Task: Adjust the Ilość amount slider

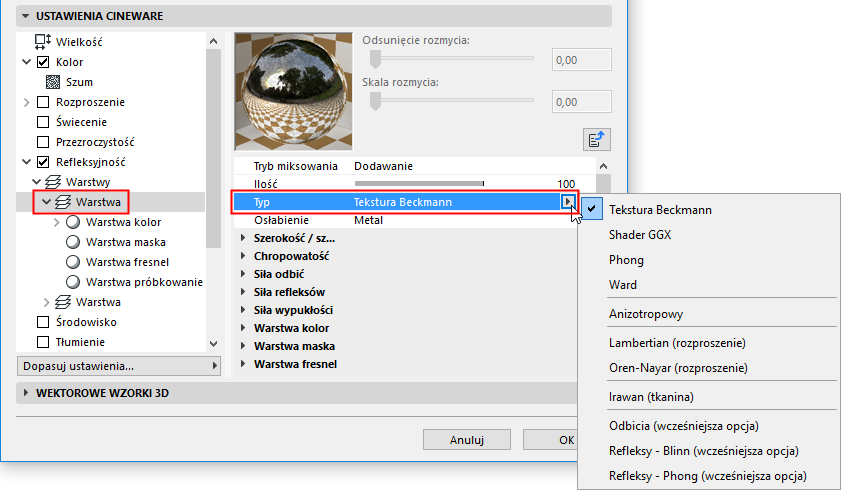Action: (419, 184)
